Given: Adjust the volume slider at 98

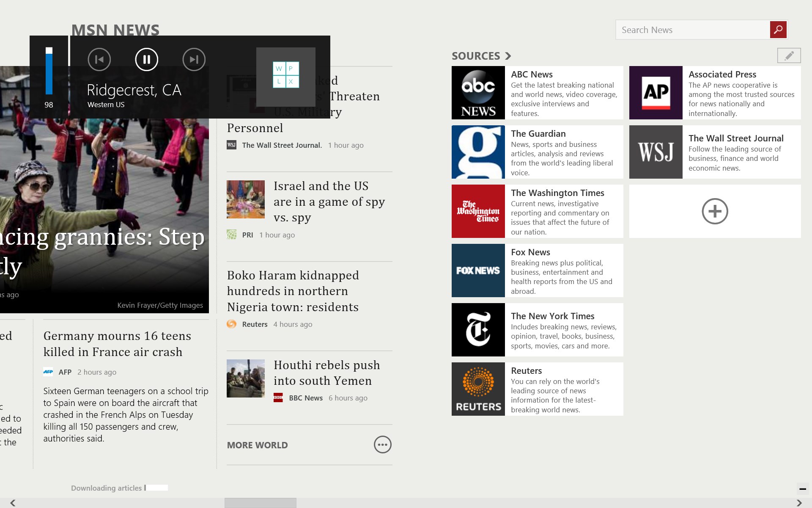Looking at the screenshot, I should tap(49, 71).
